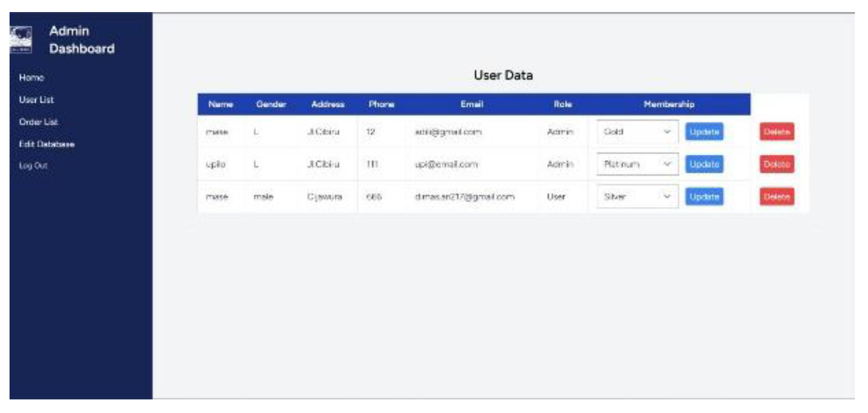The height and width of the screenshot is (413, 868).
Task: Delete the user upilo
Action: pyautogui.click(x=776, y=164)
